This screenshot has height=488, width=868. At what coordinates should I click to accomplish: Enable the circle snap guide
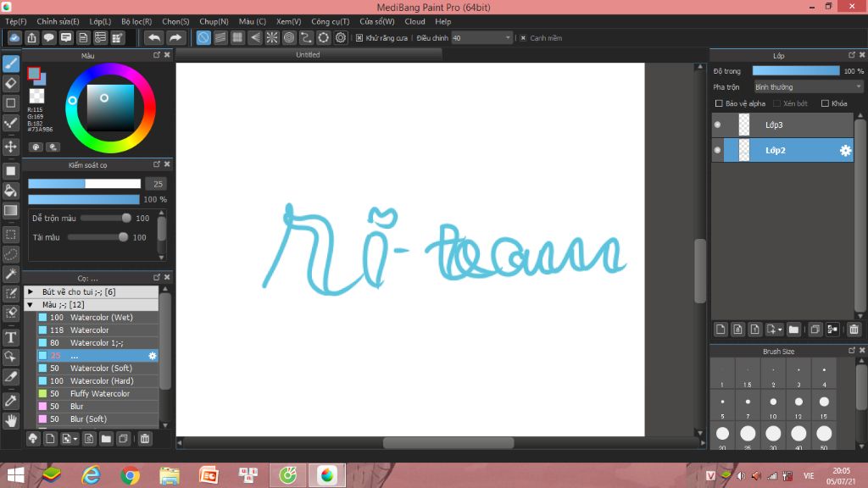point(289,37)
